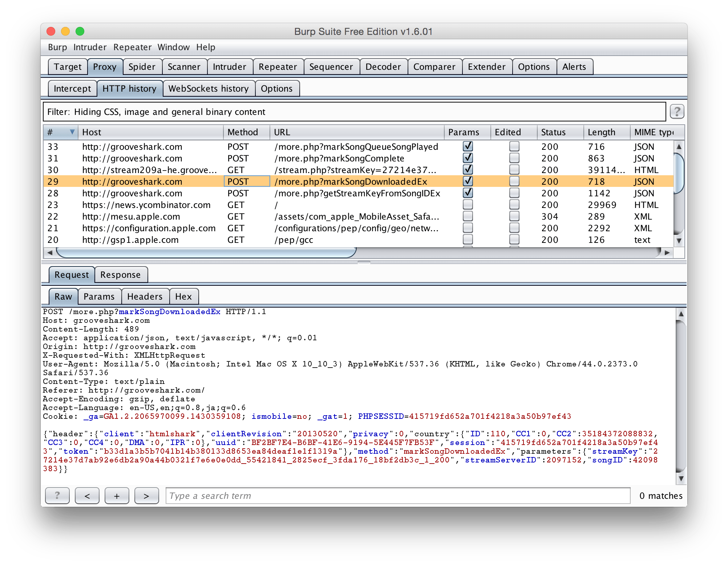Click horizontal scroll right arrow
The image size is (728, 565).
[x=667, y=252]
